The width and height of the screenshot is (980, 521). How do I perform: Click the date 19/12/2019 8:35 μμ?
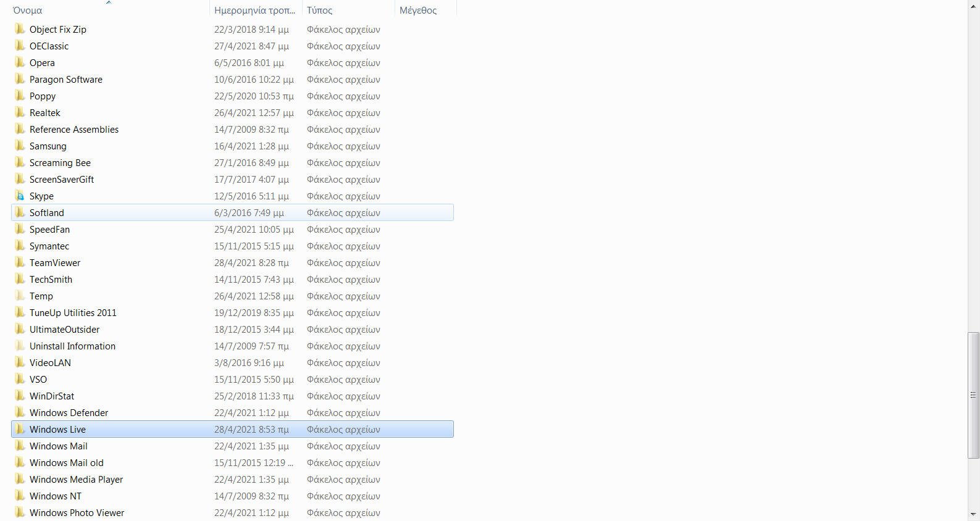coord(254,312)
